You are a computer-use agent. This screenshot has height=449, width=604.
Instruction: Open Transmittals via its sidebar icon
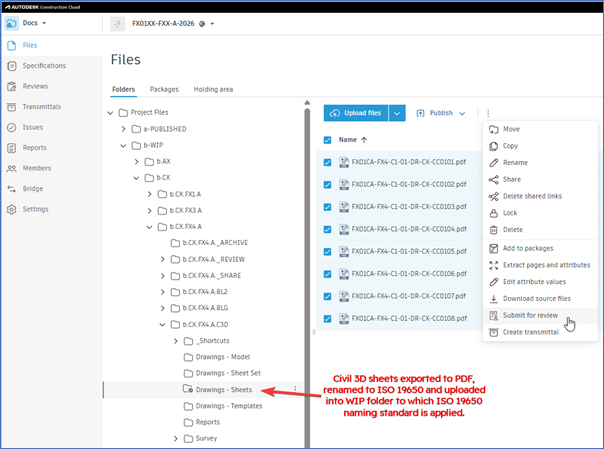point(12,107)
